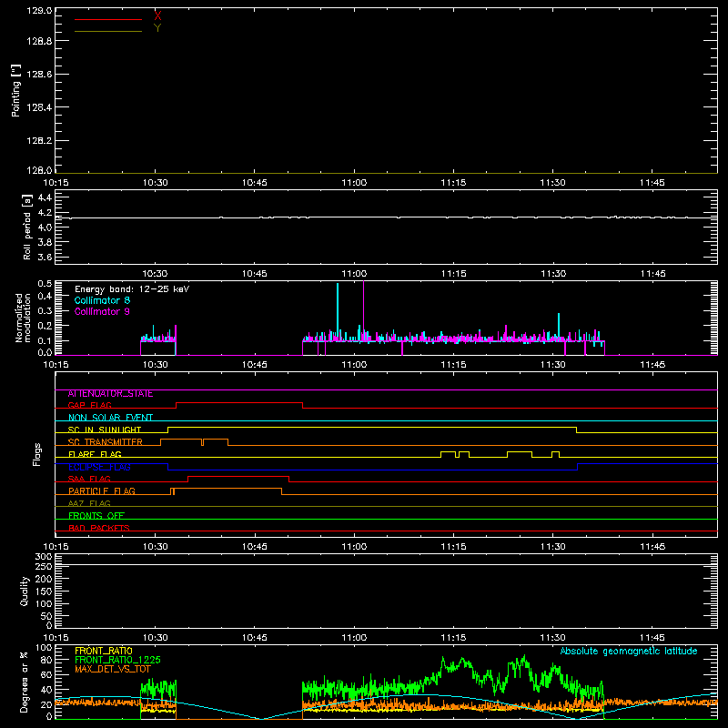The image size is (728, 728).
Task: Click the '0.5' modulation tick label
Action: 45,284
